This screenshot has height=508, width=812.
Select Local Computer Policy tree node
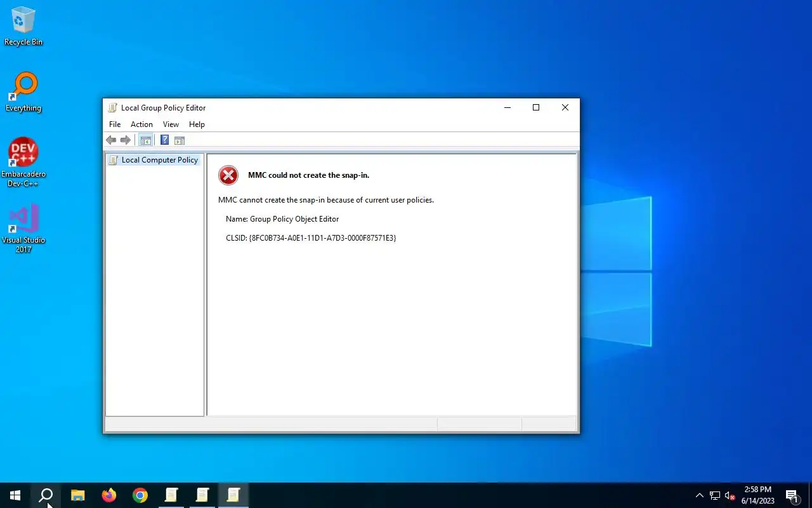click(154, 160)
